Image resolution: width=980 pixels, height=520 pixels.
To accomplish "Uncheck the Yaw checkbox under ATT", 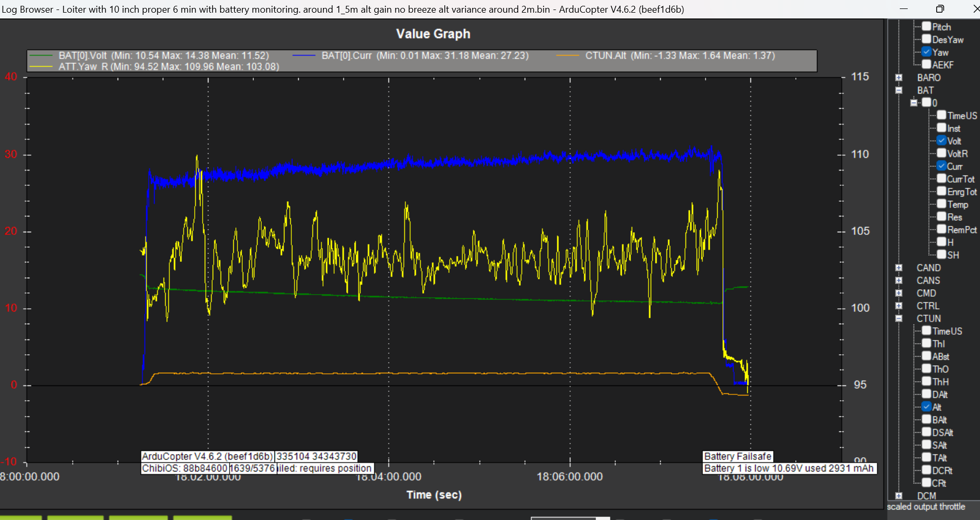I will point(926,52).
